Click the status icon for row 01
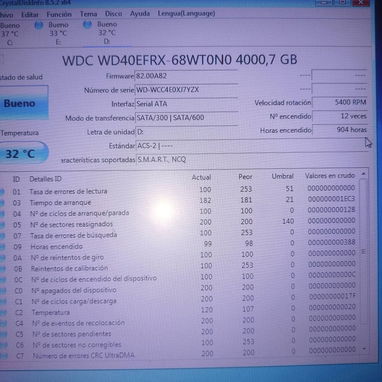 coord(2,192)
